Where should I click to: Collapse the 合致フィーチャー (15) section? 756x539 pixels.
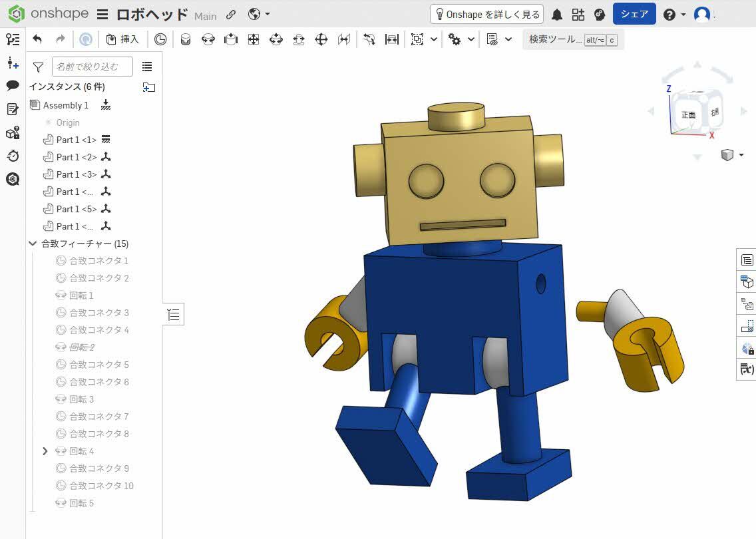click(33, 244)
